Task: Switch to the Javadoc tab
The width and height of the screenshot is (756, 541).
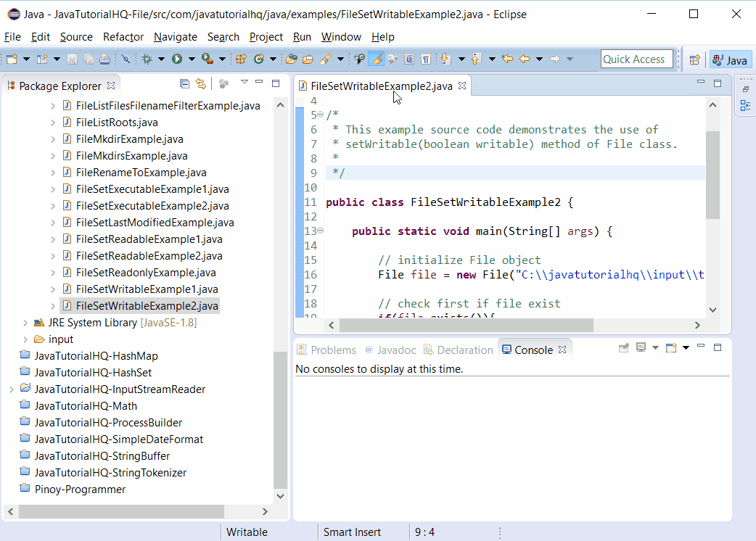Action: (x=390, y=350)
